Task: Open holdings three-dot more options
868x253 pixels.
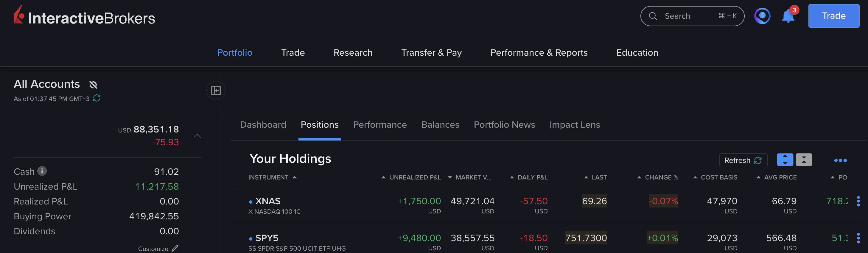Action: [x=840, y=160]
